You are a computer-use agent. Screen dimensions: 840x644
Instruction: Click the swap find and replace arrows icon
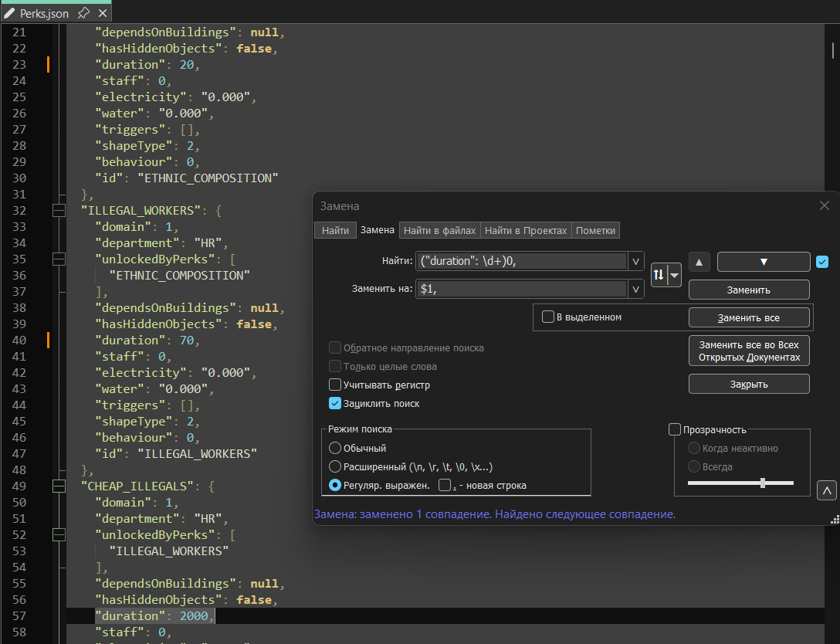[x=659, y=275]
